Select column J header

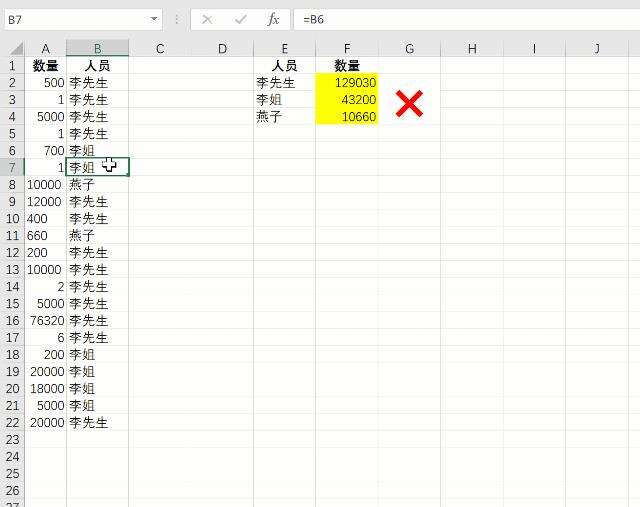click(597, 49)
